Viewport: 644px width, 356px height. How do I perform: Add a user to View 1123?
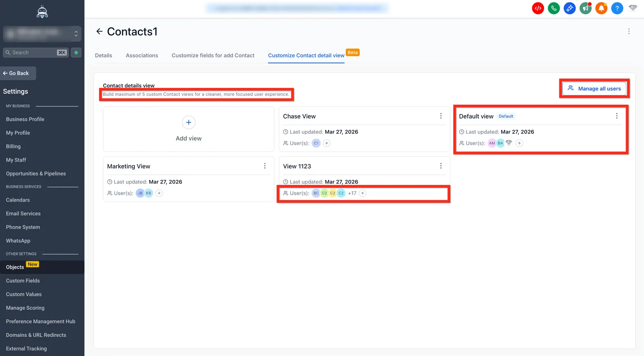(x=362, y=193)
